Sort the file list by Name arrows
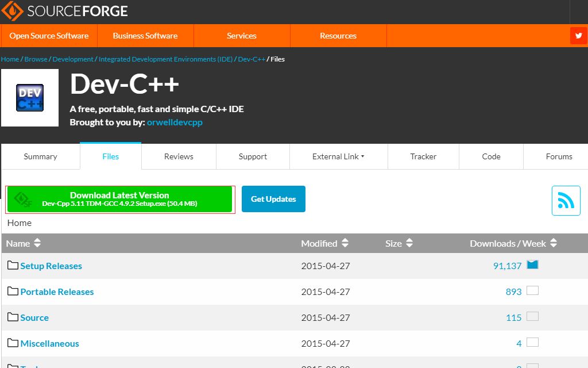The image size is (588, 368). tap(37, 243)
